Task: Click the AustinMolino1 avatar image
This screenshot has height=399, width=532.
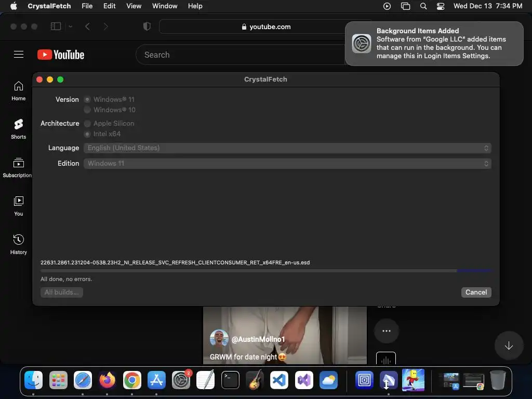Action: point(219,338)
